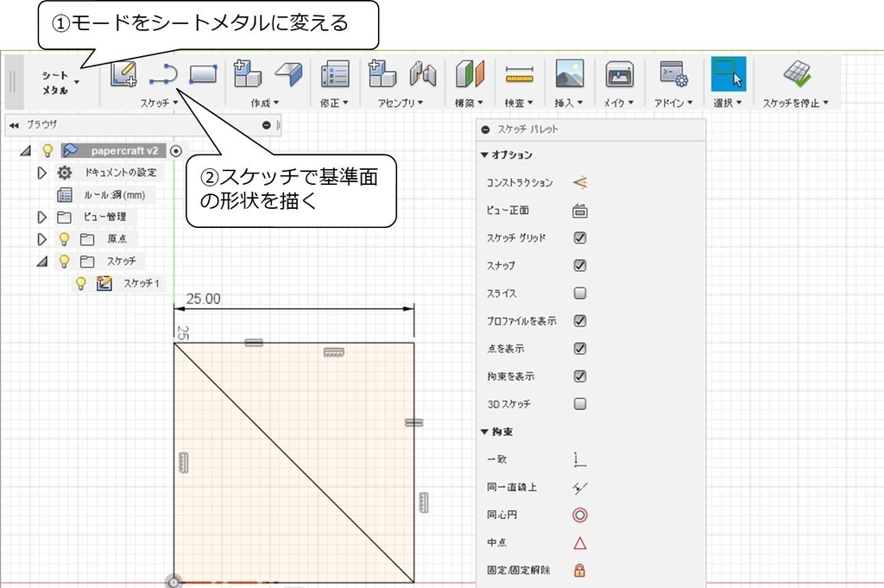Toggle スケッチ1 lightbulb visibility
884x588 pixels.
(x=81, y=283)
